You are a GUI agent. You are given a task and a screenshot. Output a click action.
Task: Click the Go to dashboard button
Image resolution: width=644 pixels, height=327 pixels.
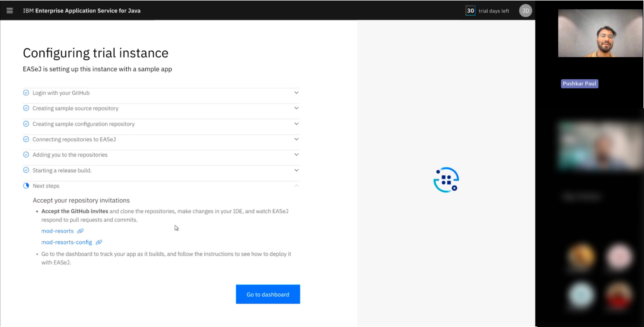pyautogui.click(x=268, y=294)
